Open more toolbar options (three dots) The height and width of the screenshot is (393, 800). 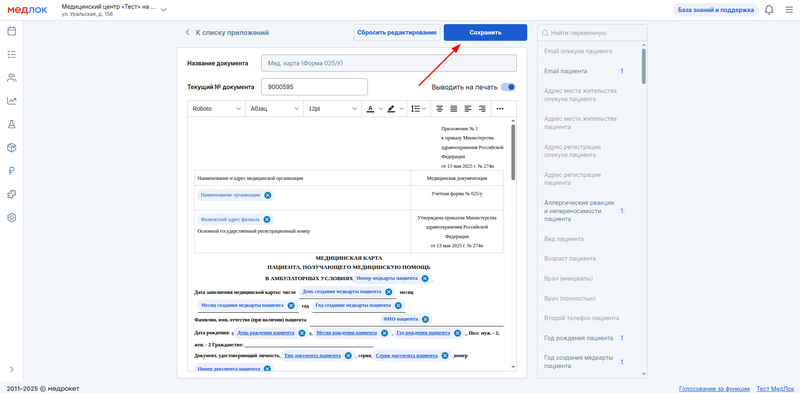coord(500,109)
